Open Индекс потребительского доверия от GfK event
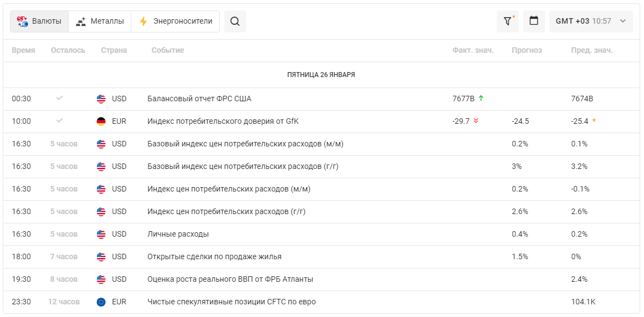The width and height of the screenshot is (644, 317). click(223, 121)
